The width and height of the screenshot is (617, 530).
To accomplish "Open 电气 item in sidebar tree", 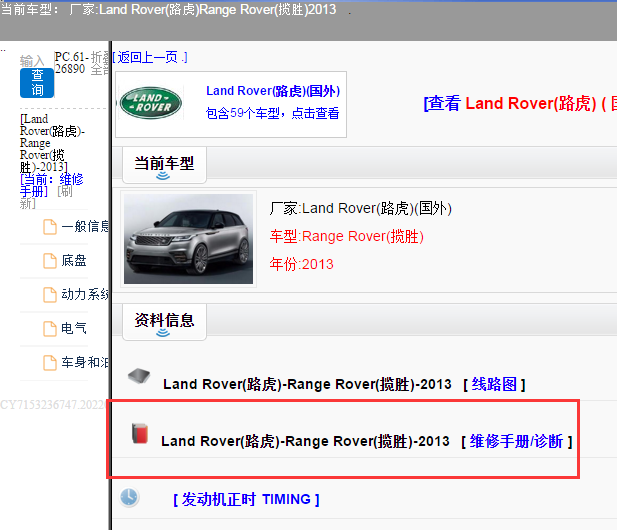I will coord(74,328).
